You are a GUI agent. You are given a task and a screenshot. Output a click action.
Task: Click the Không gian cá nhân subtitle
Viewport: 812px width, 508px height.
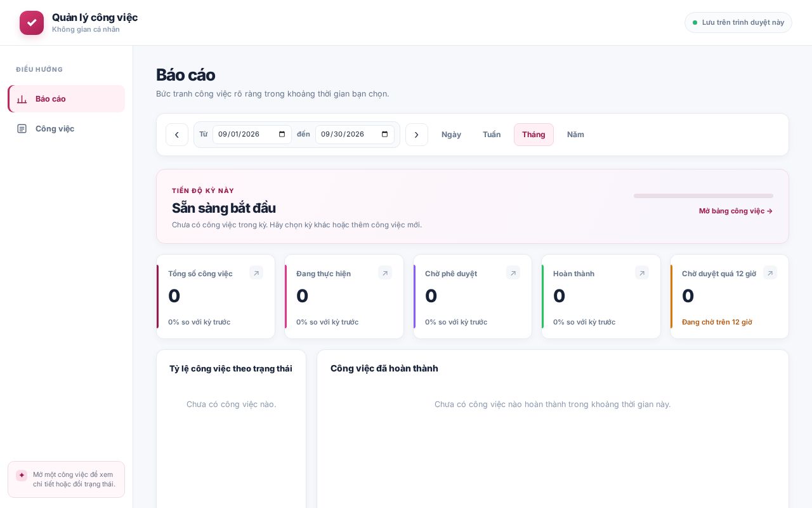pos(86,29)
